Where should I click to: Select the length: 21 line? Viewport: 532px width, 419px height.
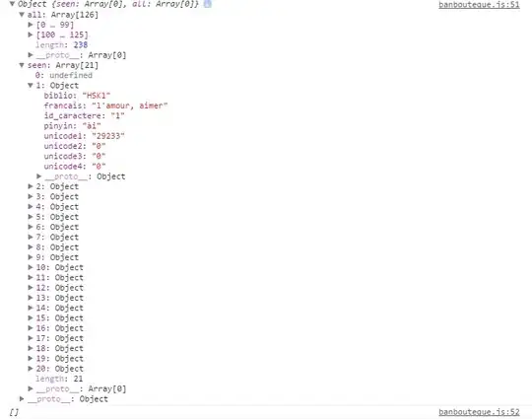click(59, 379)
